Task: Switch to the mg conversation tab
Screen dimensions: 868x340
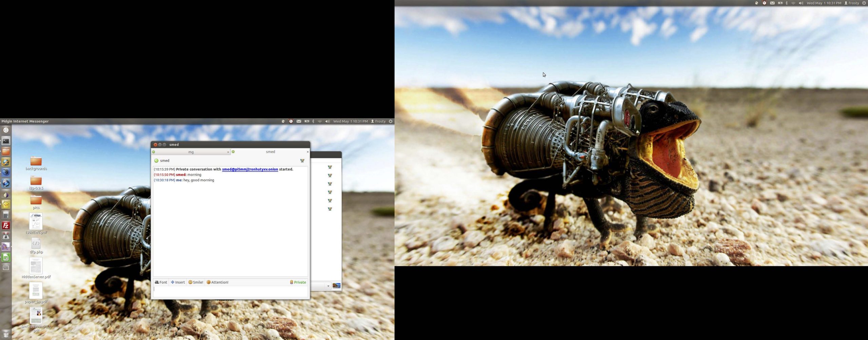Action: pos(191,152)
